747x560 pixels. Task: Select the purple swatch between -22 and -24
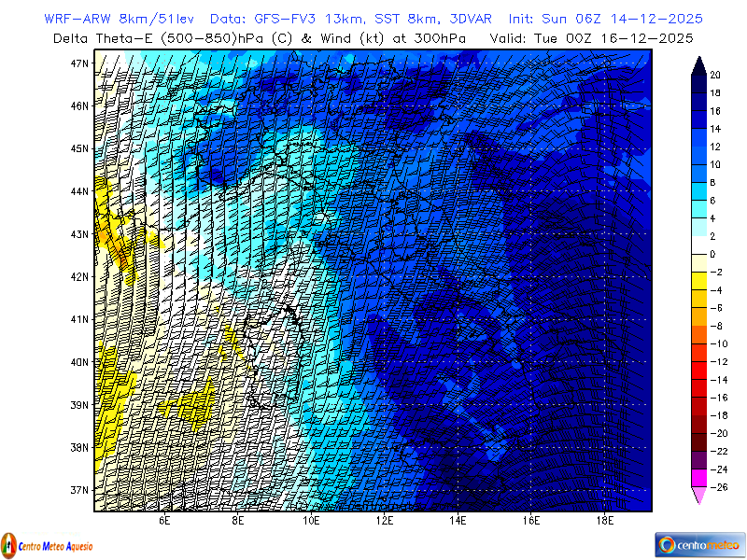tap(698, 460)
